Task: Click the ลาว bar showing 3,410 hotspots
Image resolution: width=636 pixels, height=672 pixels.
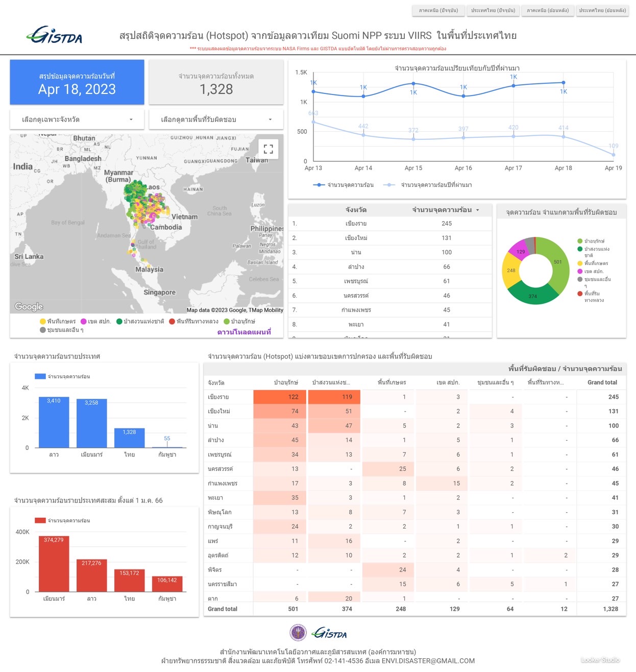Action: click(54, 422)
